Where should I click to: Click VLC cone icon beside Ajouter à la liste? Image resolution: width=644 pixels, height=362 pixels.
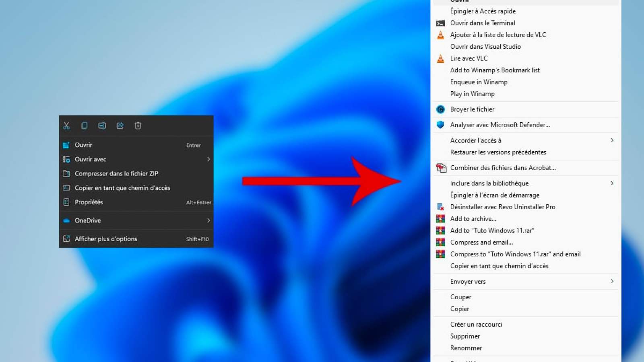click(x=441, y=35)
